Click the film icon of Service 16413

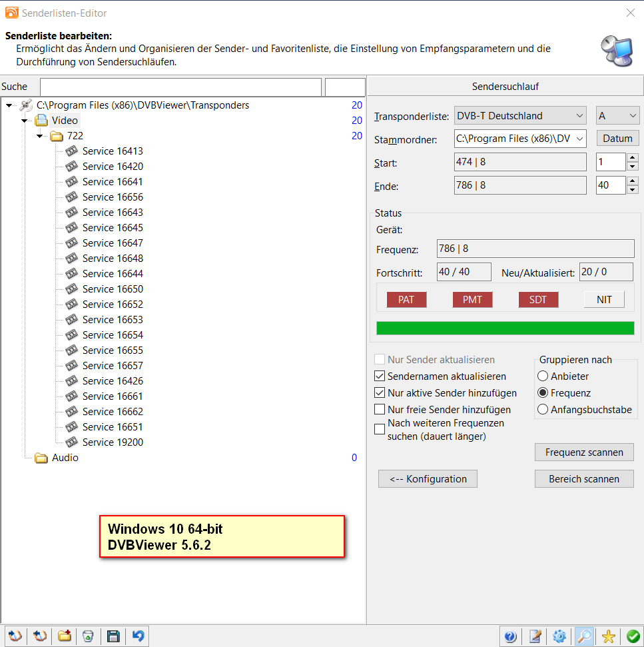(71, 151)
